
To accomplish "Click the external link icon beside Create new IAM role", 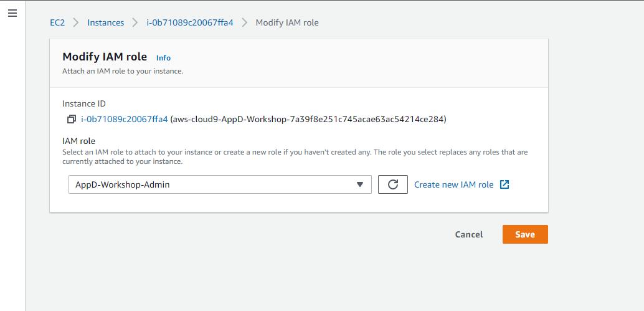I will [x=504, y=184].
